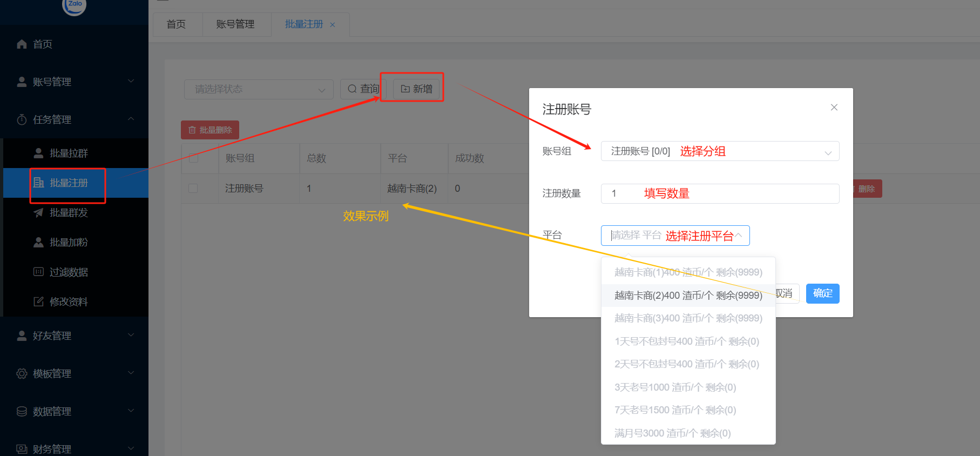Viewport: 980px width, 456px height.
Task: Click the 账号管理 user icon in sidebar
Action: (22, 82)
